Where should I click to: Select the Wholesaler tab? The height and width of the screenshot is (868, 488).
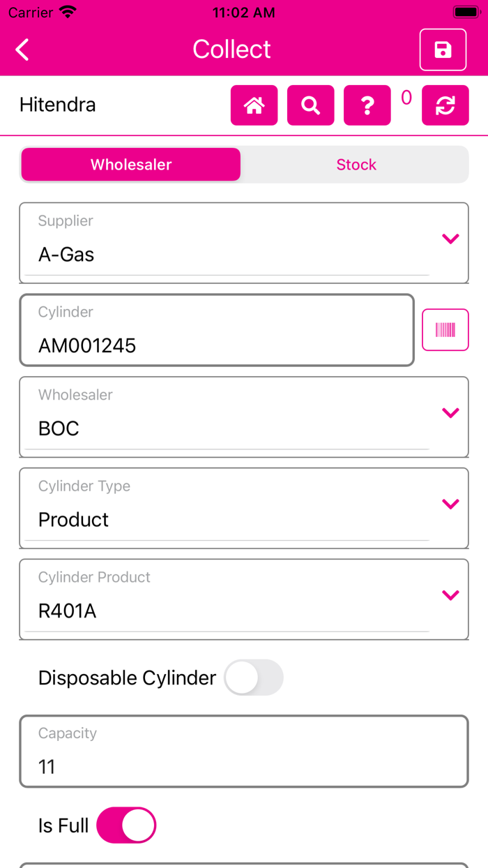[x=131, y=165]
